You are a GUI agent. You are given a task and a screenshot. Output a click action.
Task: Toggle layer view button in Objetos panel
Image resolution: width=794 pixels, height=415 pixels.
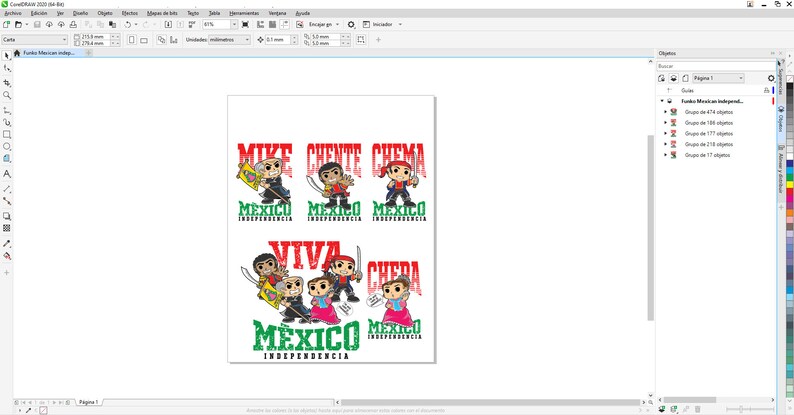click(x=673, y=78)
